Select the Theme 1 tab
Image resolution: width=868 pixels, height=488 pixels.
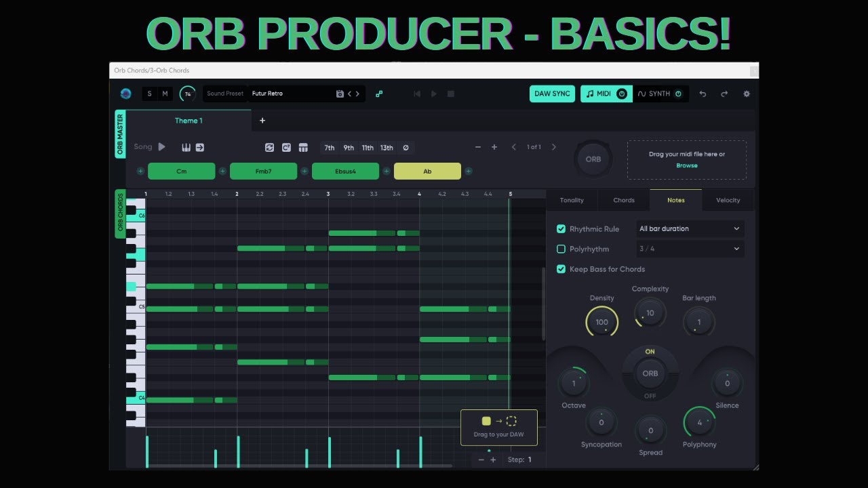point(189,121)
